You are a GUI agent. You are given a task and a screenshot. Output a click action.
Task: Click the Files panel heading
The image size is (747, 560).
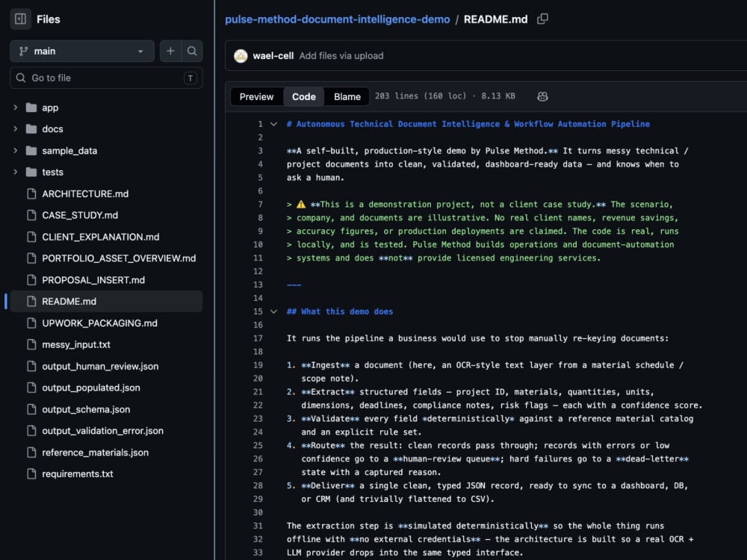[x=48, y=19]
